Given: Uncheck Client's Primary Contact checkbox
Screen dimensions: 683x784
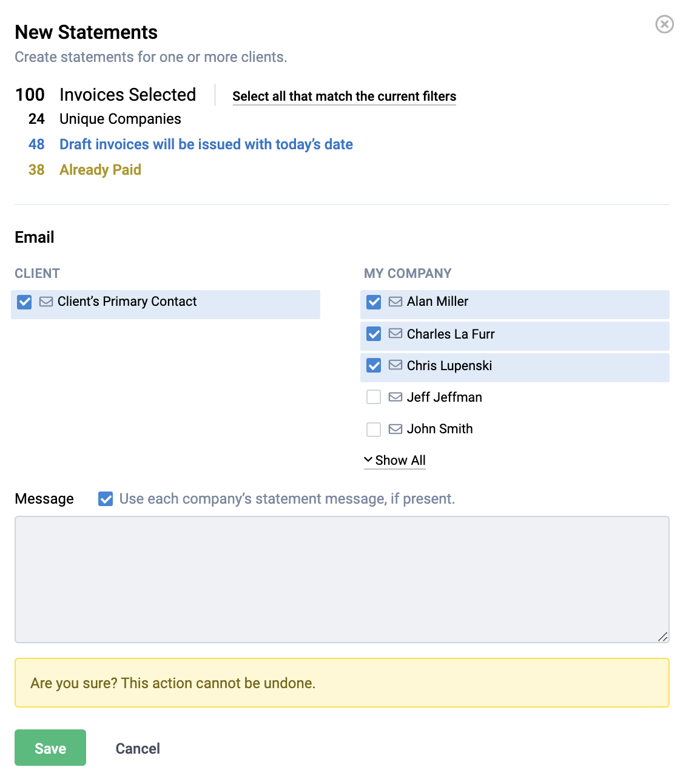Looking at the screenshot, I should 24,302.
